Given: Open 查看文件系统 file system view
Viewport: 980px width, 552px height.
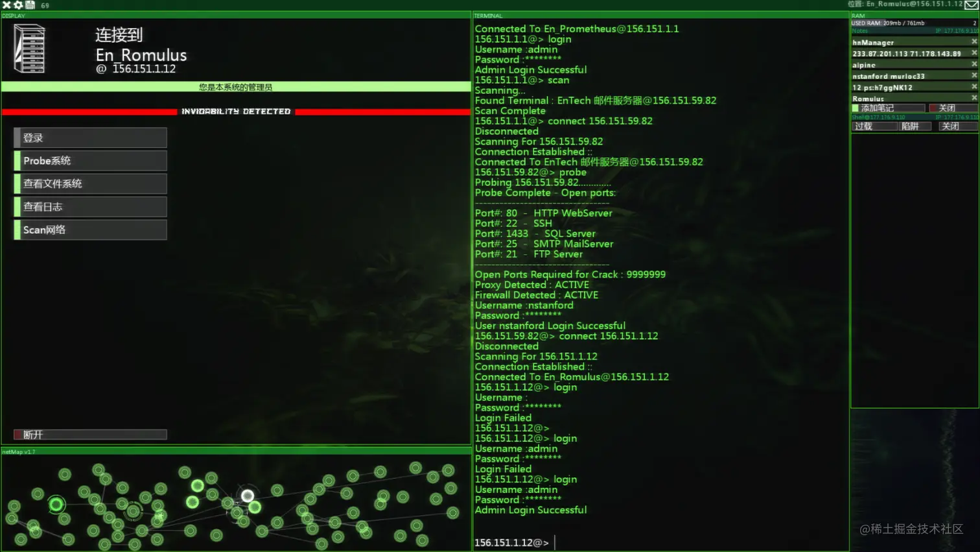Looking at the screenshot, I should click(90, 184).
